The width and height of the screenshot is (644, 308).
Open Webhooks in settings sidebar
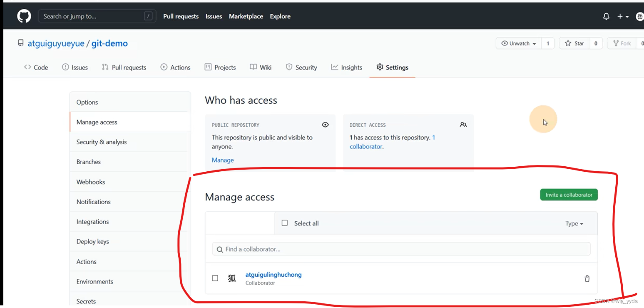(x=130, y=182)
